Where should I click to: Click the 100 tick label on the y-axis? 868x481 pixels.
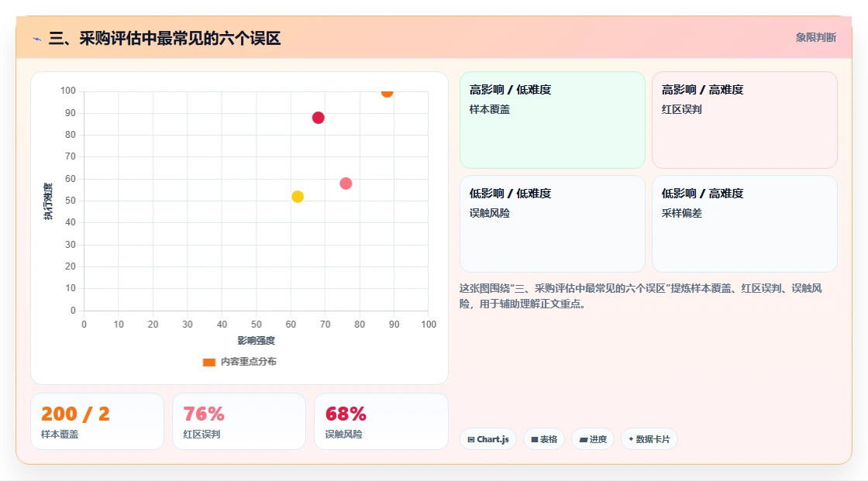68,91
